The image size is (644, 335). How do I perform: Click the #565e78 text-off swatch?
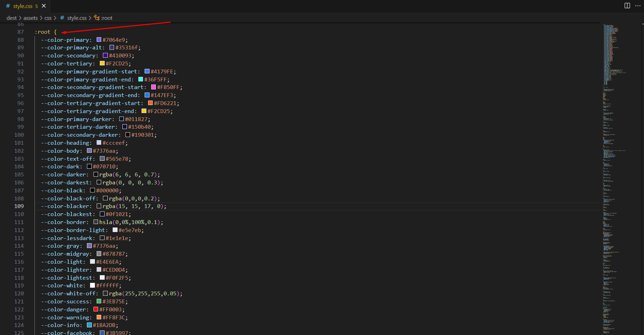coord(102,159)
